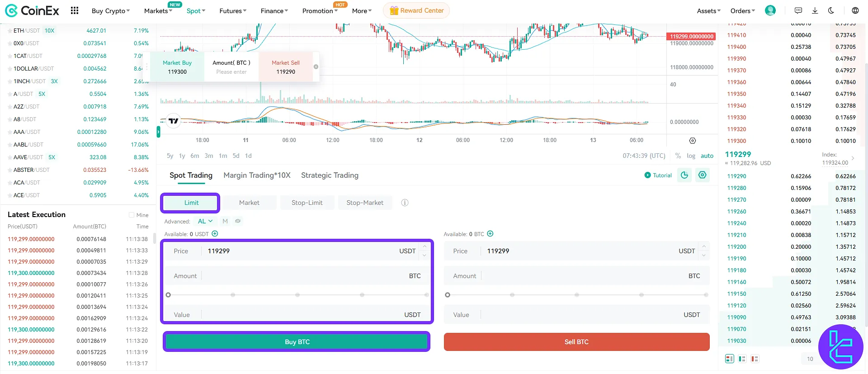Select the Stop-Limit order type
The width and height of the screenshot is (868, 374).
307,203
